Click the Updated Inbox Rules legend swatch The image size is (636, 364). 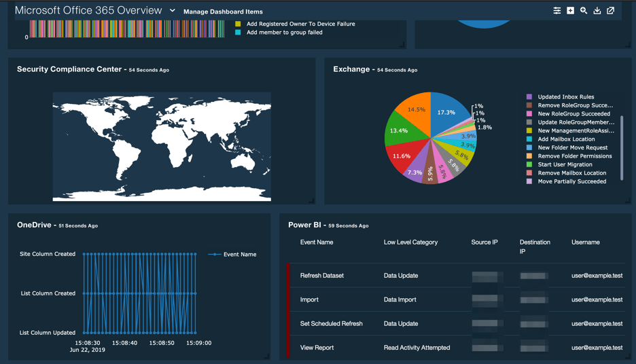pos(529,96)
